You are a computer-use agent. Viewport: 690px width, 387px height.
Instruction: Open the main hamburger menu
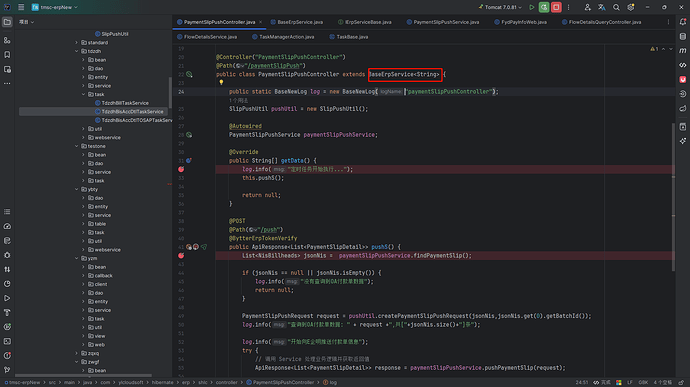21,7
